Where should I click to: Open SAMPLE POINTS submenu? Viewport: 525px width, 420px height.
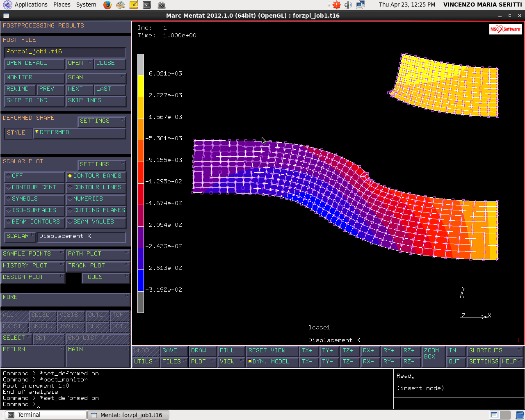(32, 254)
